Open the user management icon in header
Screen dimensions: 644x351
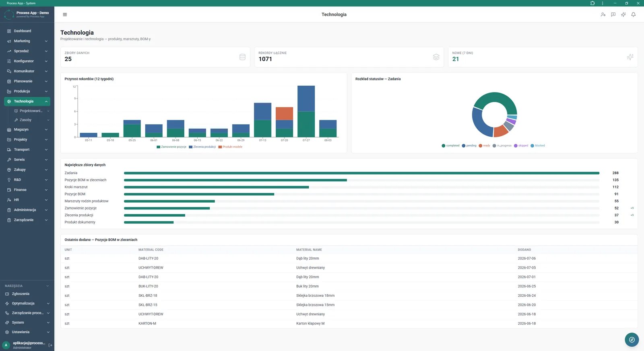[x=603, y=14]
